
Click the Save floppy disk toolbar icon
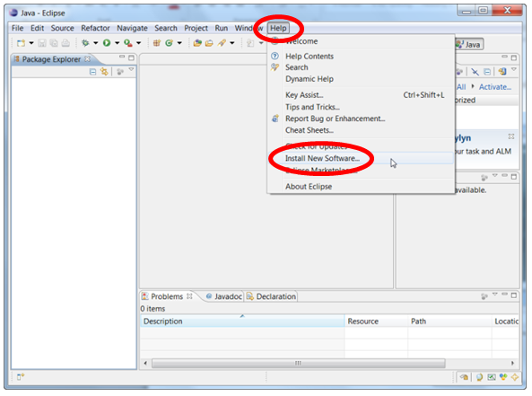[x=42, y=43]
